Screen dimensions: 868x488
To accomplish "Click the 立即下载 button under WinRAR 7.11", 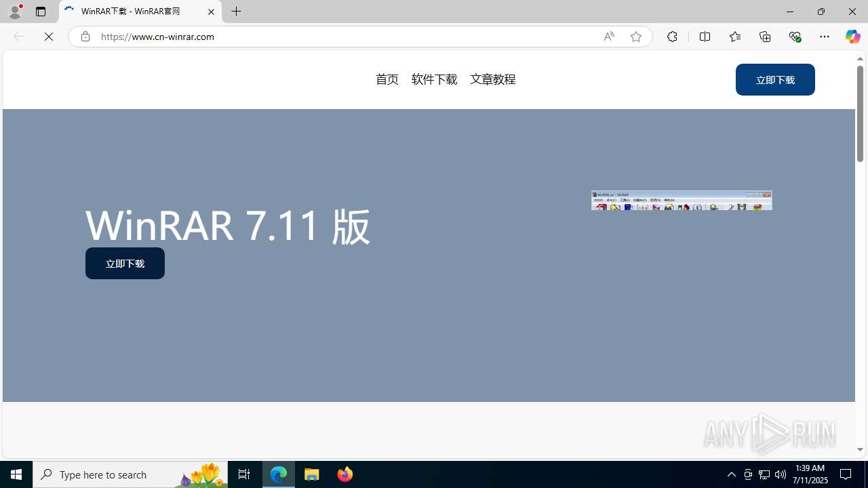I will click(x=125, y=263).
